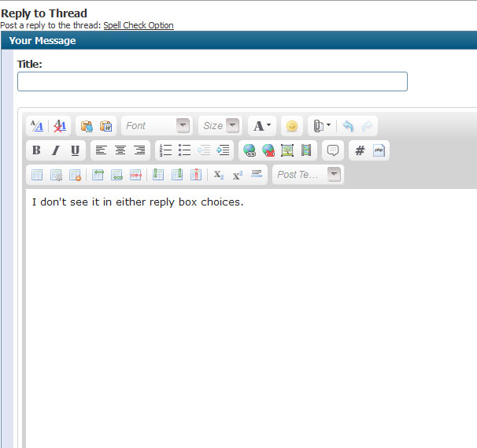Wrap selection in Quote tags
This screenshot has width=477, height=448.
(x=332, y=150)
